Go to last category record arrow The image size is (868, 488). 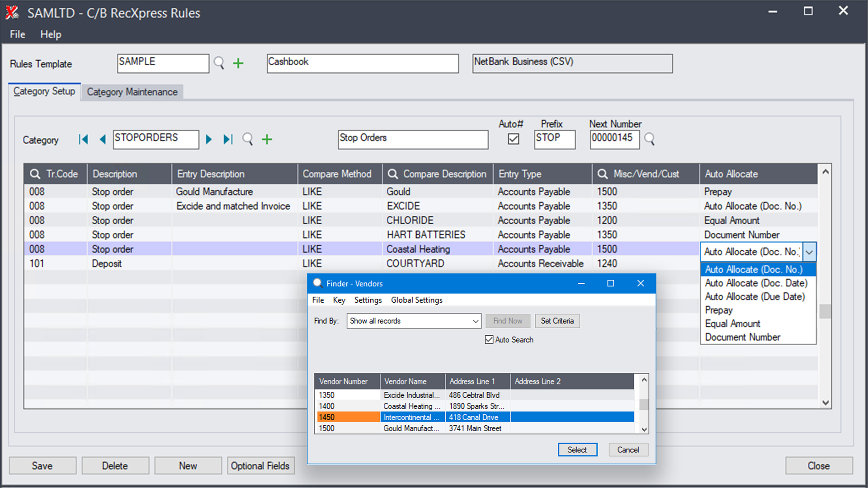228,139
